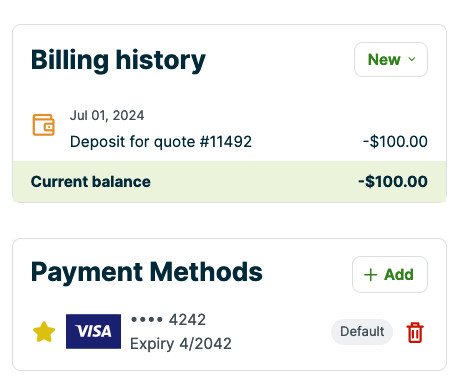Select the Current balance row

click(229, 182)
